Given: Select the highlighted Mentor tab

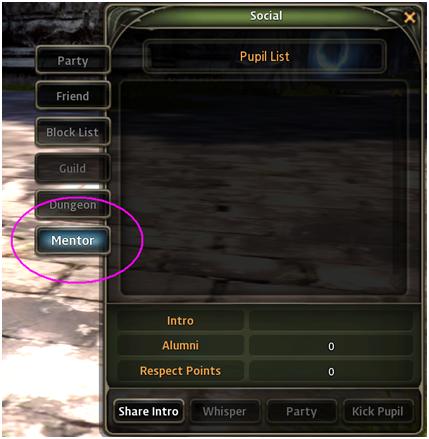Looking at the screenshot, I should pyautogui.click(x=73, y=240).
